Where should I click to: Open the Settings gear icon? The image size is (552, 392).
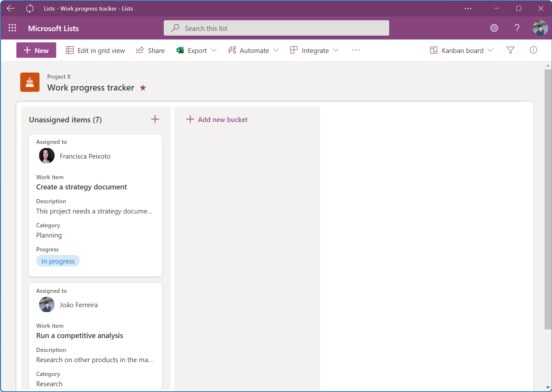point(494,28)
